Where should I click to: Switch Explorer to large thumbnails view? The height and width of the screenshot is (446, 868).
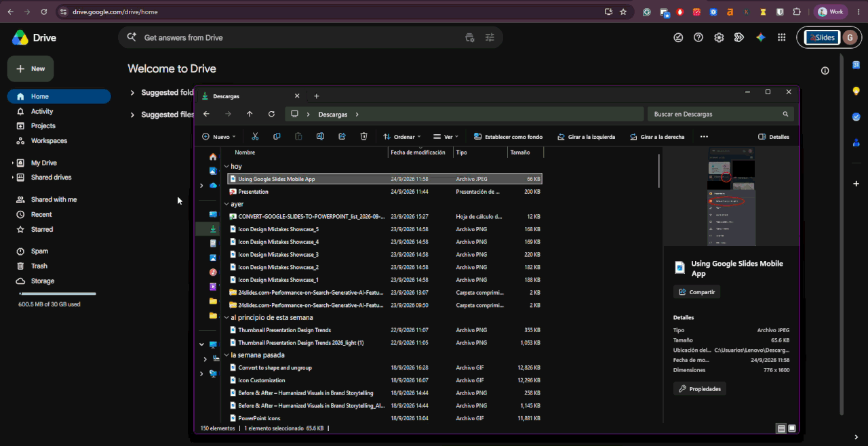791,428
